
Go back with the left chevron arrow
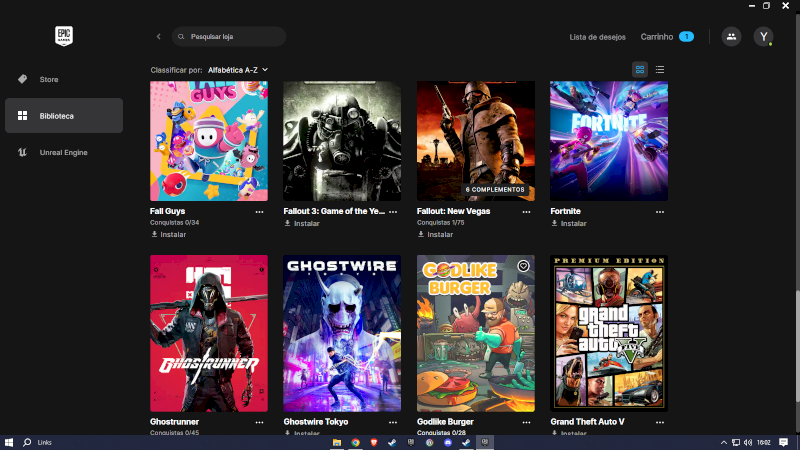click(x=159, y=37)
